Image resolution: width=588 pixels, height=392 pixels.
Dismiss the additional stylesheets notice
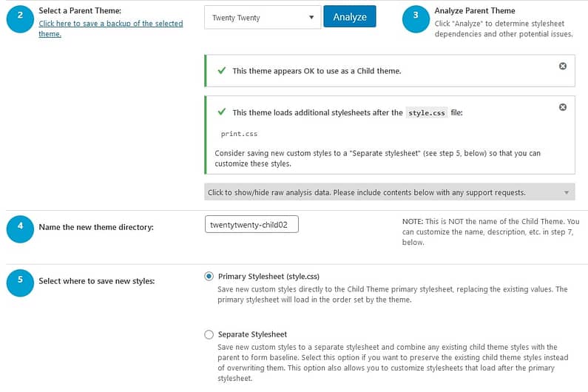click(x=563, y=107)
